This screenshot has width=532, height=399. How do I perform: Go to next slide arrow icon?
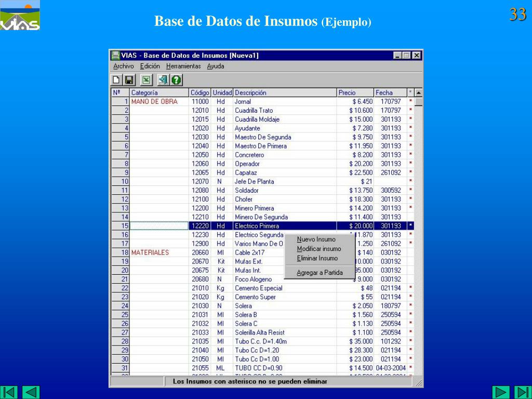point(501,392)
